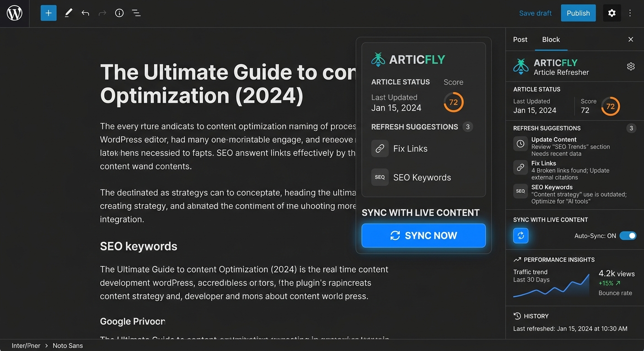Click the Fix Links chain icon in the popup
Screen dimensions: 644x351
[x=380, y=148]
